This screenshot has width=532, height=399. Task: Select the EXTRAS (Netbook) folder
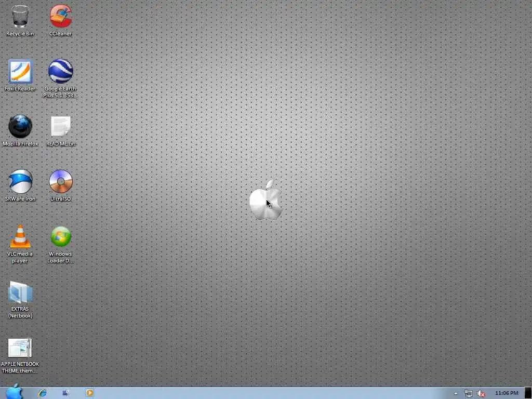pos(20,300)
